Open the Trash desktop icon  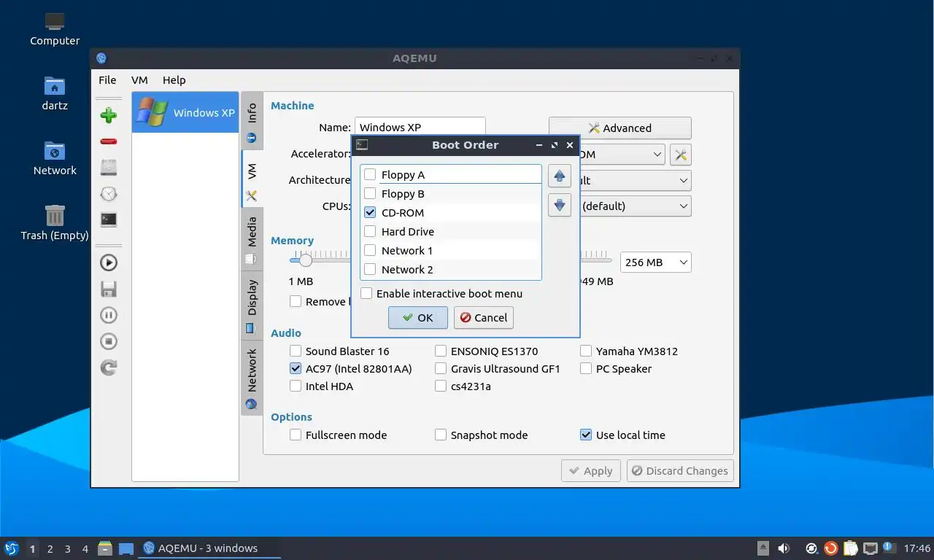55,223
